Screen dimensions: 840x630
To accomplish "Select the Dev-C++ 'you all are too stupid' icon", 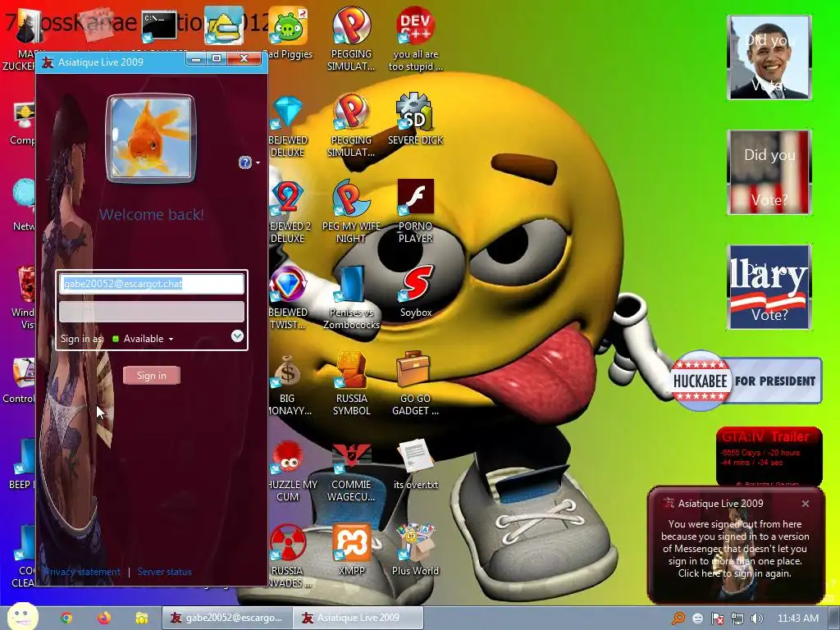I will click(x=415, y=39).
